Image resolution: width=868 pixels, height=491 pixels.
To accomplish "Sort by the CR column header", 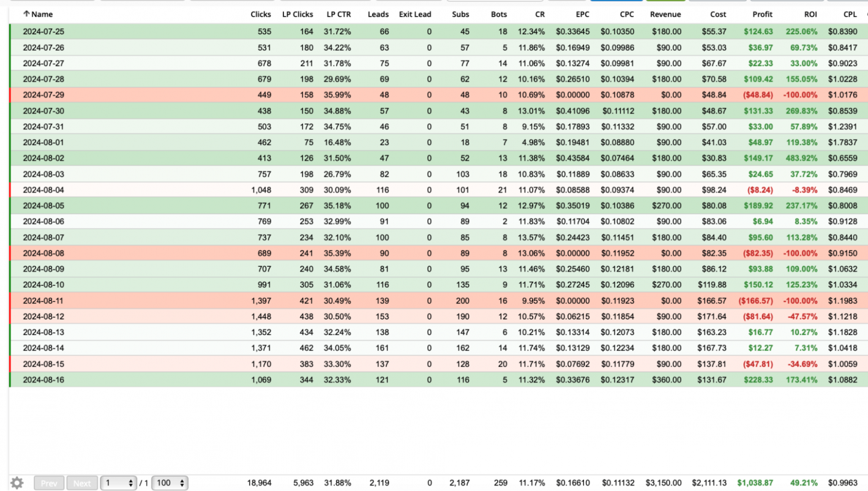I will [x=540, y=14].
